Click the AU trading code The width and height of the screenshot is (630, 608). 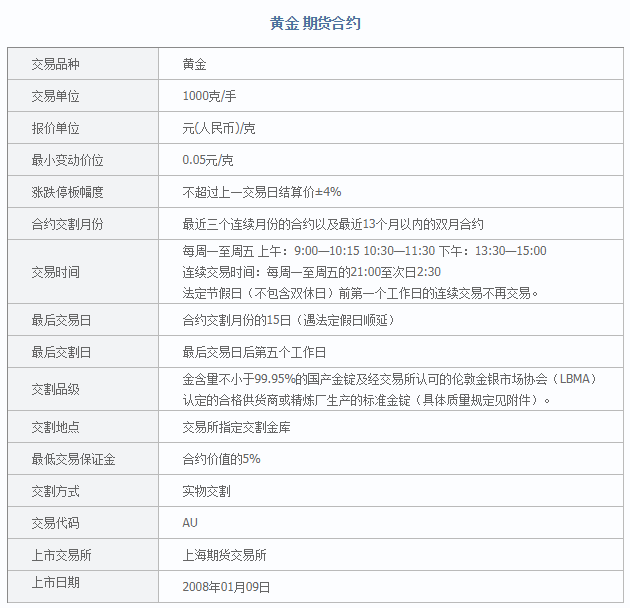(x=190, y=523)
